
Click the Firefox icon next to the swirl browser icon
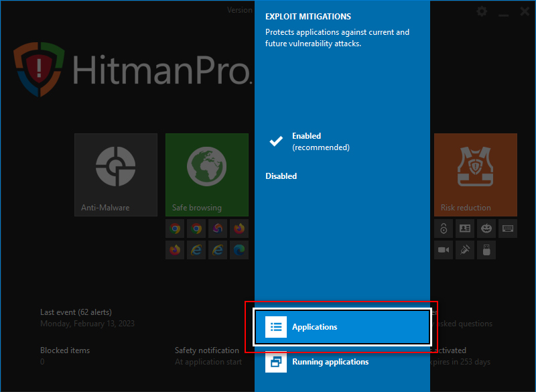pos(239,228)
